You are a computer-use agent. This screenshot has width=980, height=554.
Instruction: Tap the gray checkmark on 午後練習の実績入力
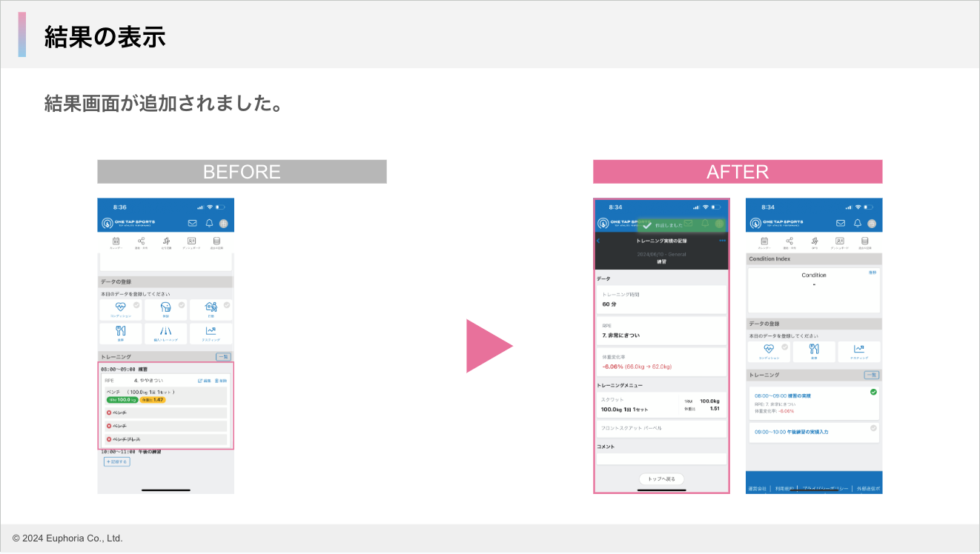(873, 427)
